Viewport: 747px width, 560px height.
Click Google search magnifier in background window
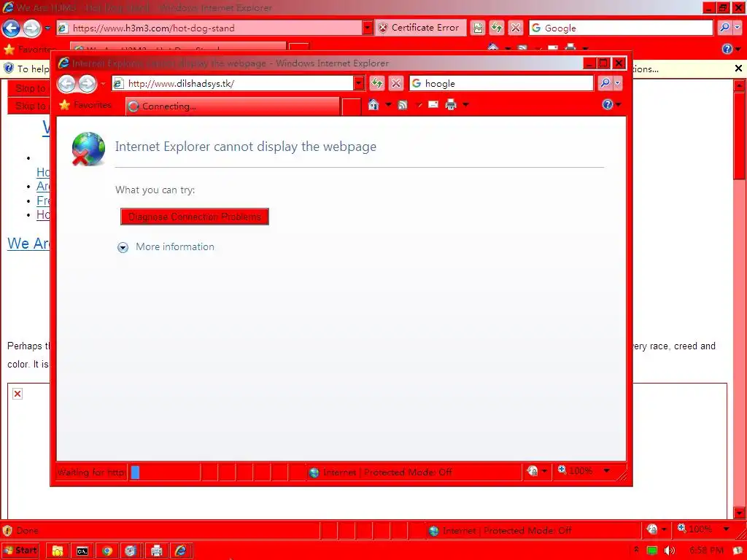point(724,28)
